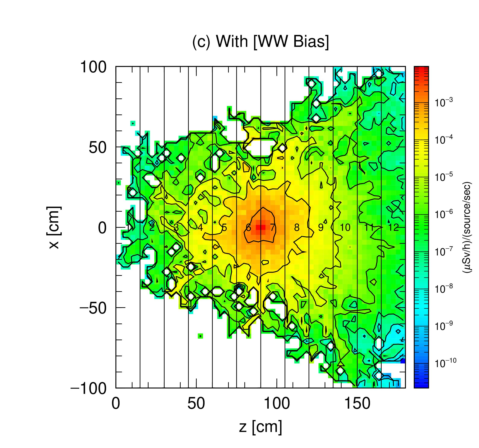
Task: Click region number 12 label
Action: (393, 227)
